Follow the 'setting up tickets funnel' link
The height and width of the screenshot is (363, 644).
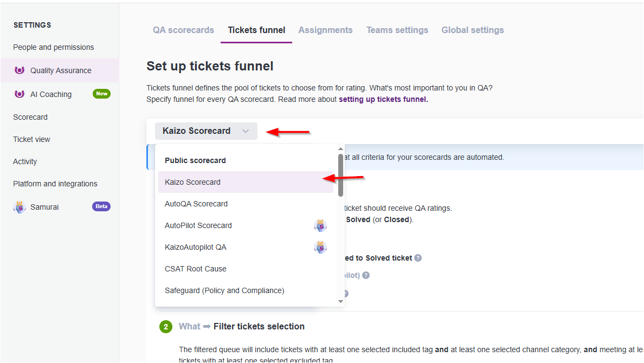[383, 99]
